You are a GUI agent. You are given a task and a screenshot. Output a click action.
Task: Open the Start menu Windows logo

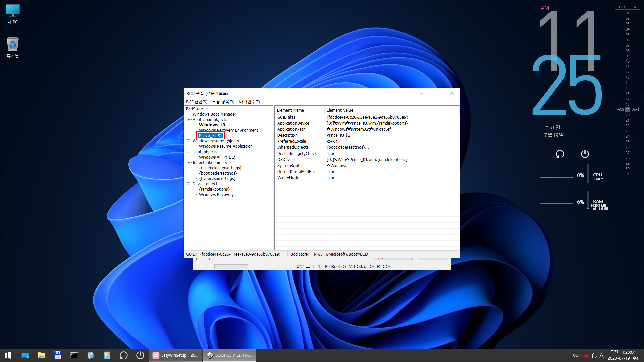pyautogui.click(x=8, y=355)
